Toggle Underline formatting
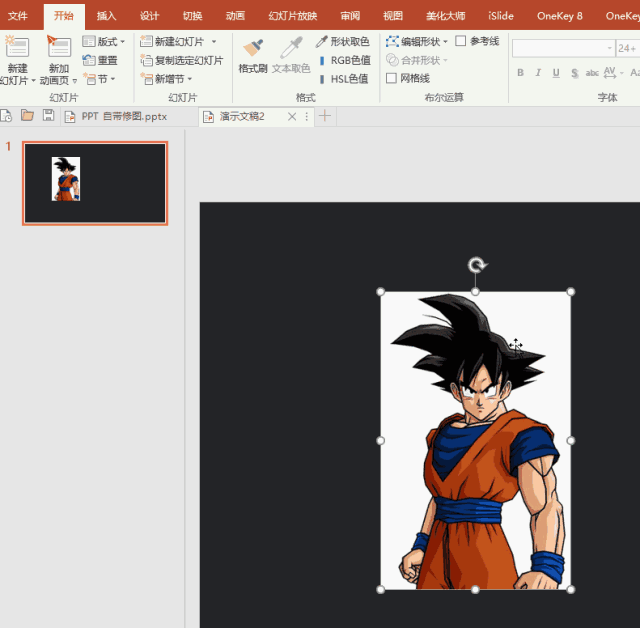 556,73
